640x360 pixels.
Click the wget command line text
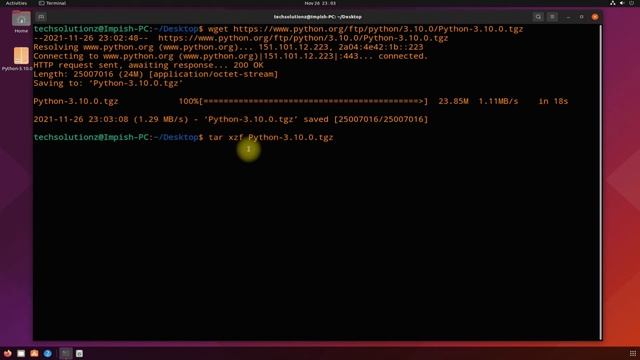tap(365, 29)
